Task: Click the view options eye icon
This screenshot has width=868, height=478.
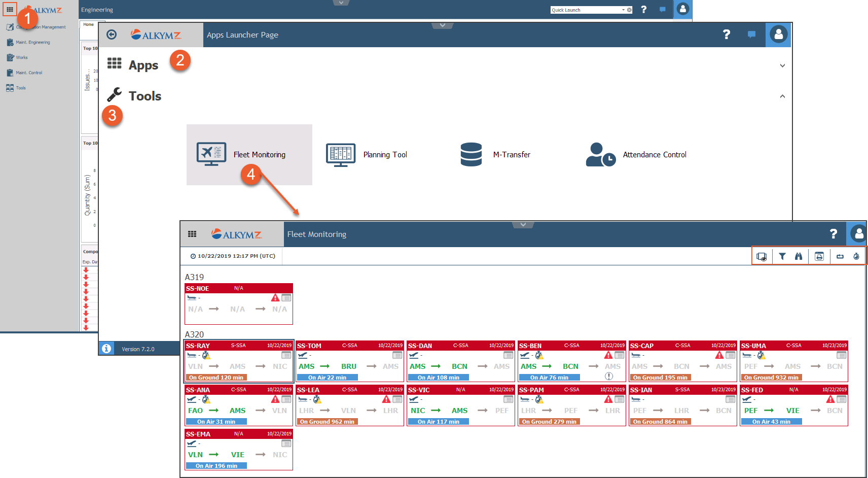Action: 762,256
